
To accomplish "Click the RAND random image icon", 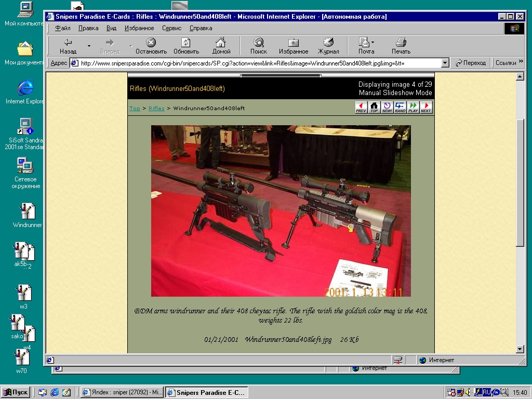I will coord(400,107).
